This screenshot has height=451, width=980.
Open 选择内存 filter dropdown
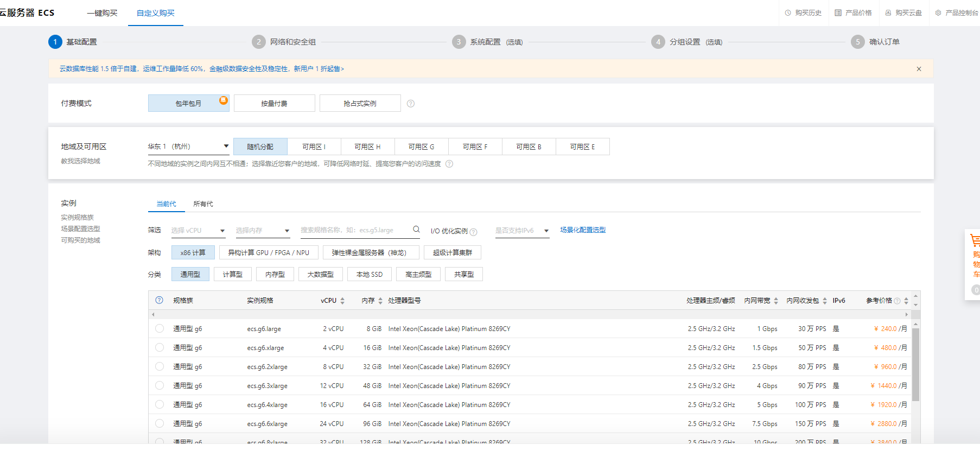click(x=263, y=231)
